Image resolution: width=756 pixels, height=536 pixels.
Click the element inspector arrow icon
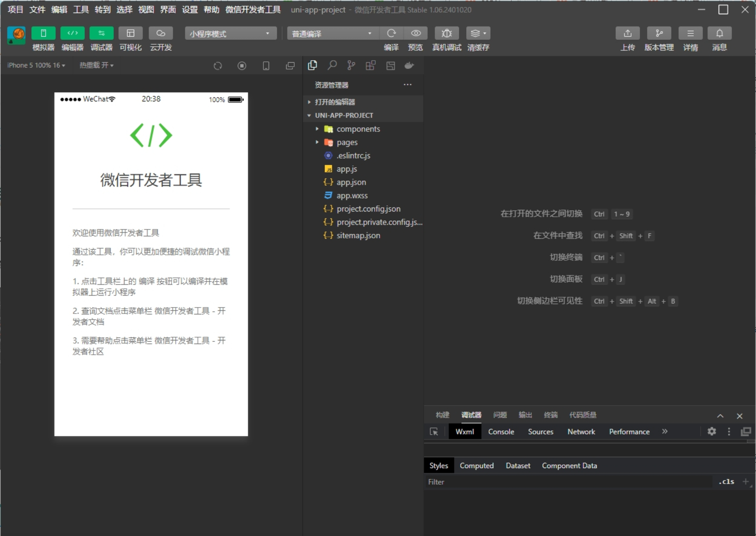tap(434, 431)
